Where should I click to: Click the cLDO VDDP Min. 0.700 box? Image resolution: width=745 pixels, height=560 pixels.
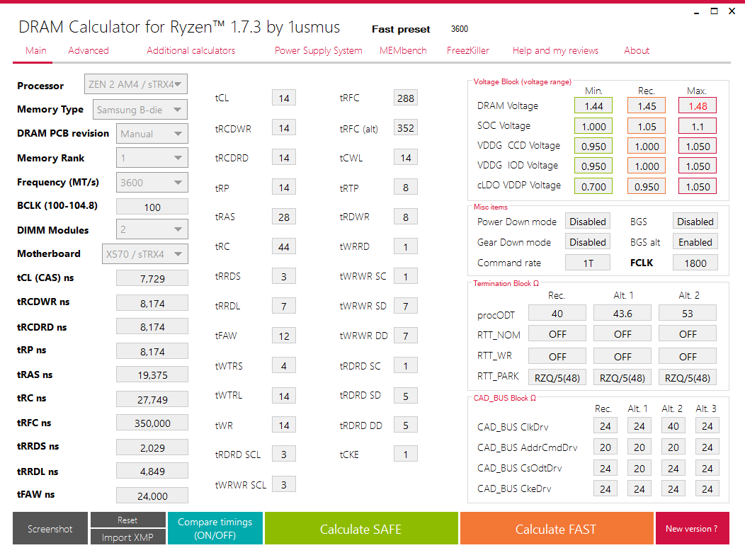point(593,186)
